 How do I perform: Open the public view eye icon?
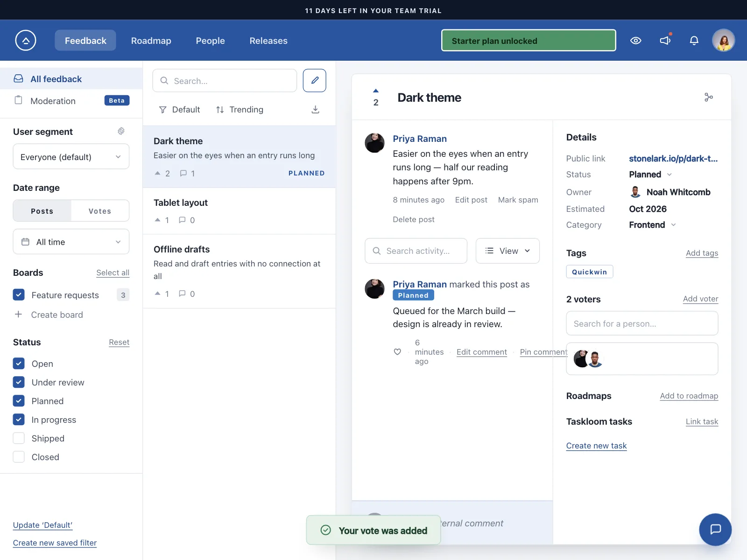[635, 41]
